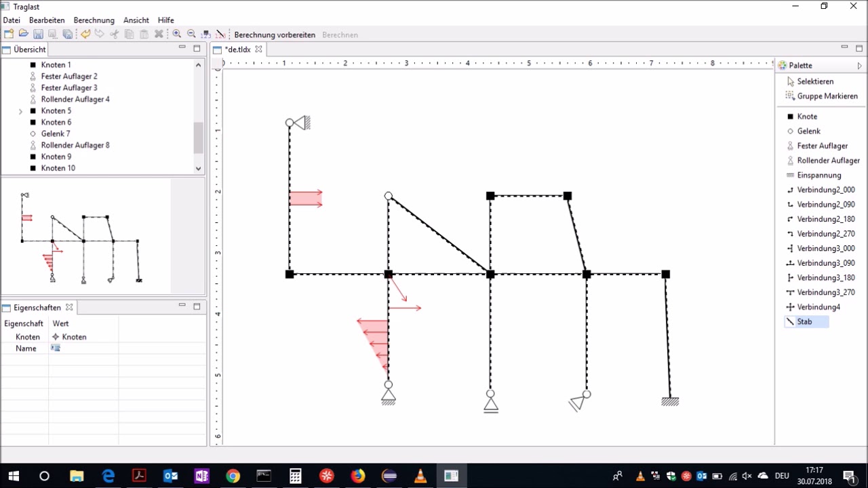
Task: Close the *de.tldx editor tab
Action: click(258, 49)
